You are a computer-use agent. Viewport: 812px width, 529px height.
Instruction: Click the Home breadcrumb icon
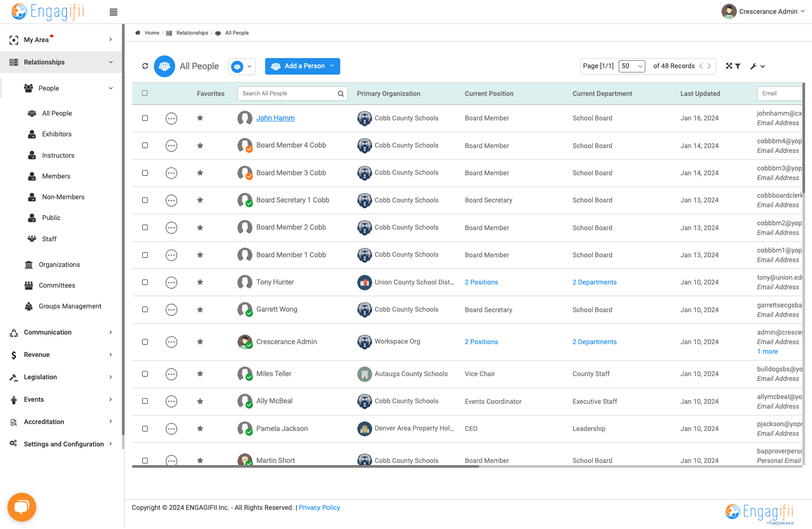coord(138,33)
